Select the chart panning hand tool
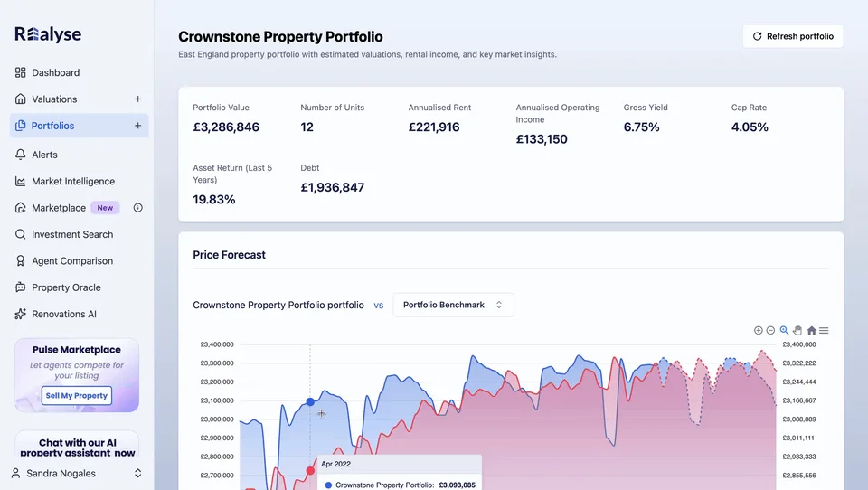 click(x=797, y=331)
